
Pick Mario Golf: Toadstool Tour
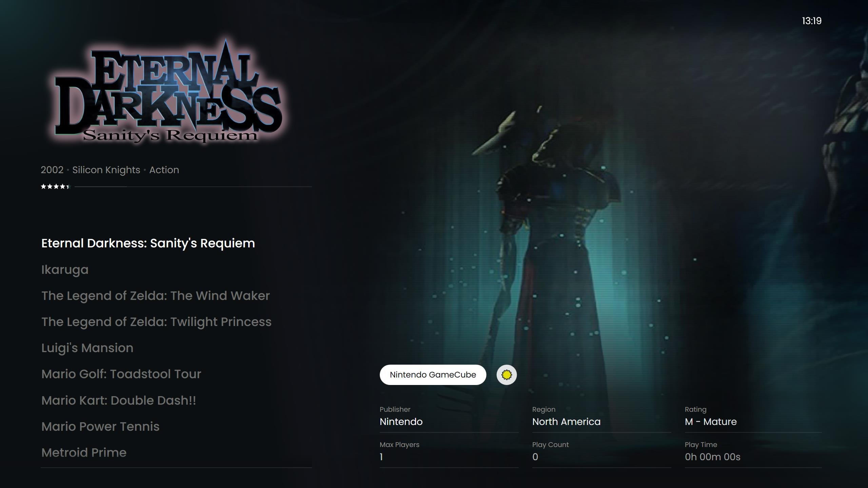click(121, 374)
